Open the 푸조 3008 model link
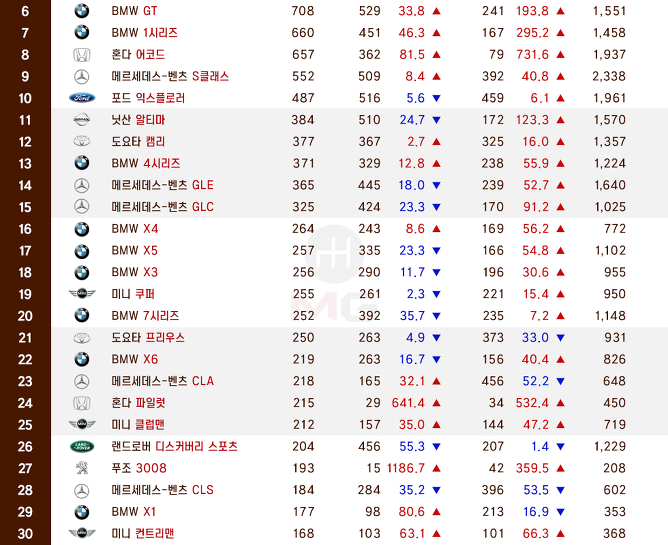Image resolution: width=668 pixels, height=545 pixels. [x=139, y=468]
